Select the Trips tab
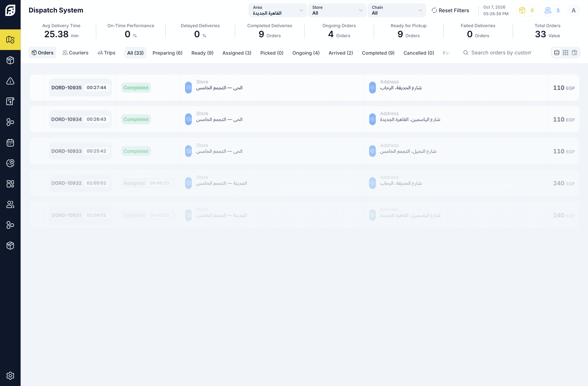588x386 pixels. (107, 53)
